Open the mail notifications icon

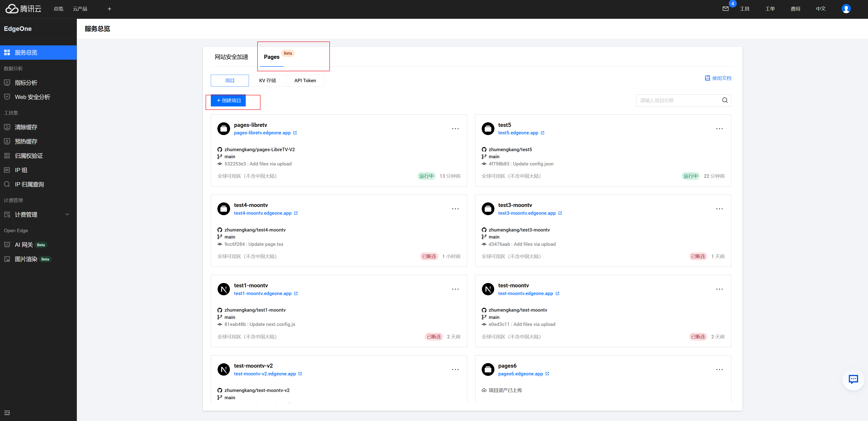coord(725,9)
